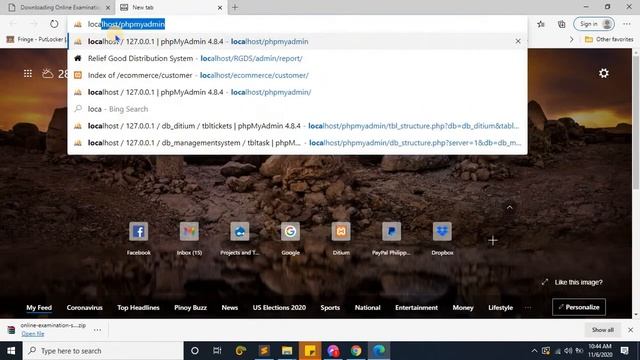Screen dimensions: 640x360
Task: Open the app launcher grid icon
Action: click(28, 73)
